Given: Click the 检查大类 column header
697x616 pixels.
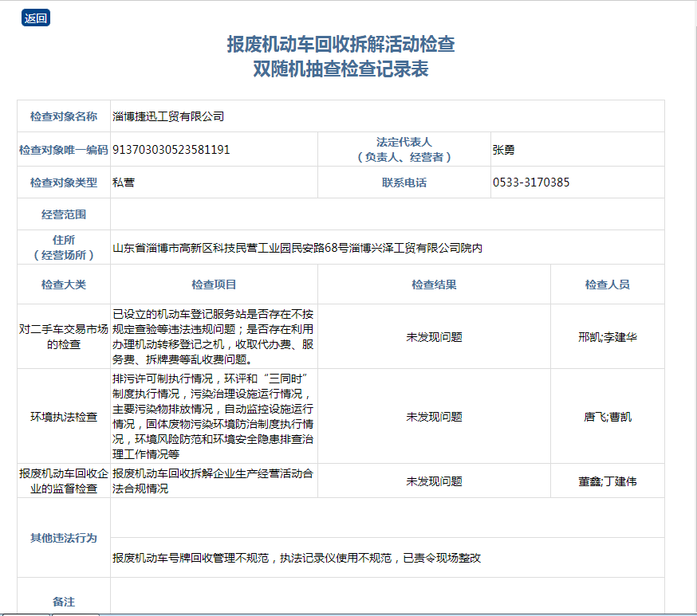Looking at the screenshot, I should coord(64,284).
